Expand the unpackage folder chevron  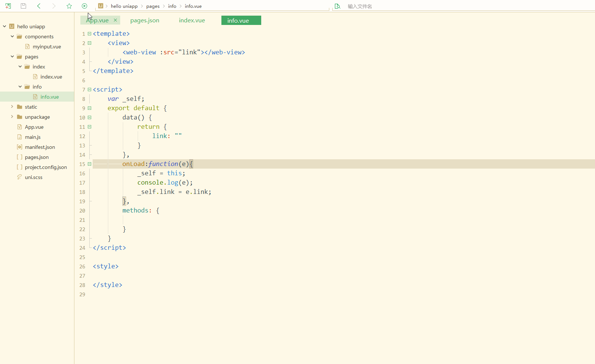[x=12, y=117]
